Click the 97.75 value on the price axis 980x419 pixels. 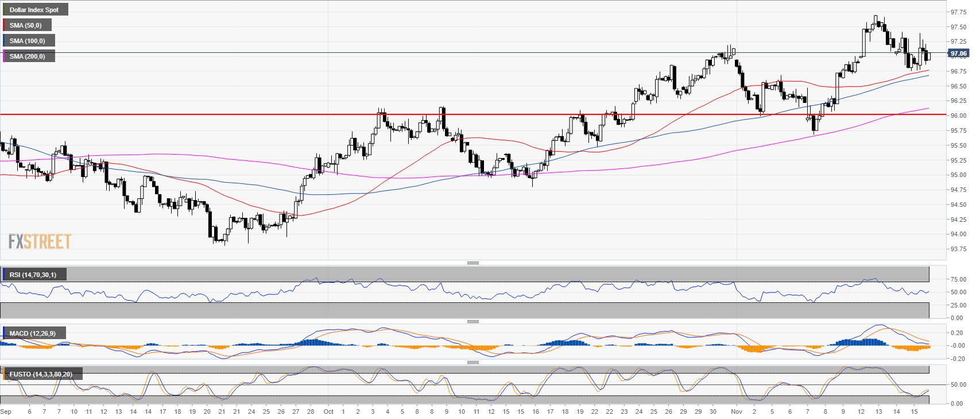click(x=958, y=12)
